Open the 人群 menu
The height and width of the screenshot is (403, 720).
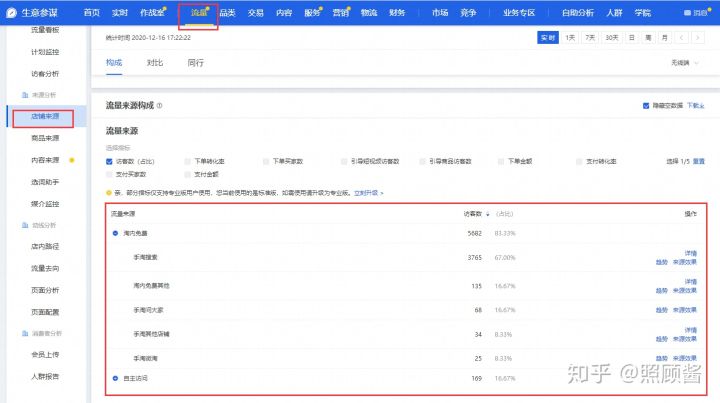coord(614,13)
